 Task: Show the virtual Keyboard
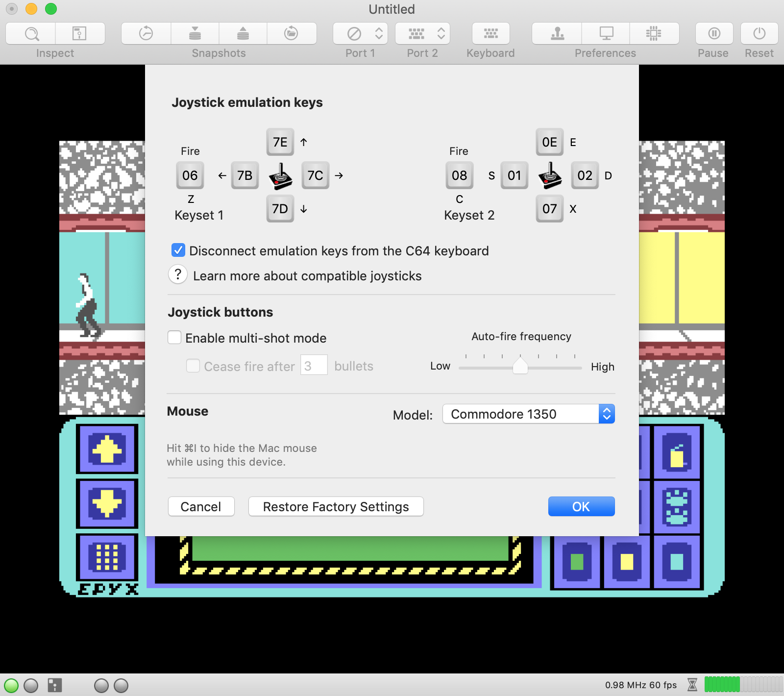[x=490, y=33]
